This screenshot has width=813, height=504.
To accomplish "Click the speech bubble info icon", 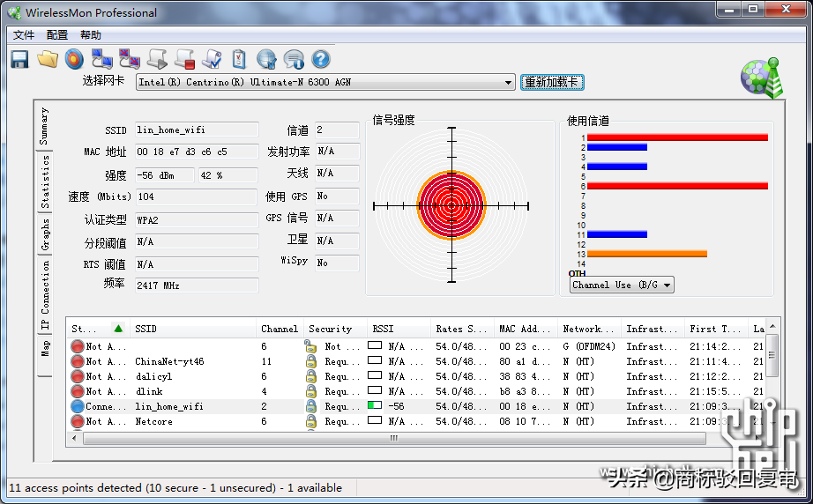I will [294, 59].
